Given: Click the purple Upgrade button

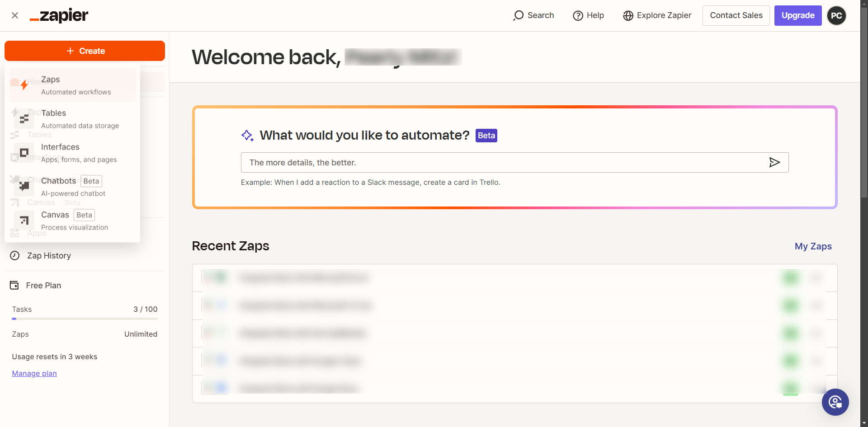Looking at the screenshot, I should click(797, 15).
